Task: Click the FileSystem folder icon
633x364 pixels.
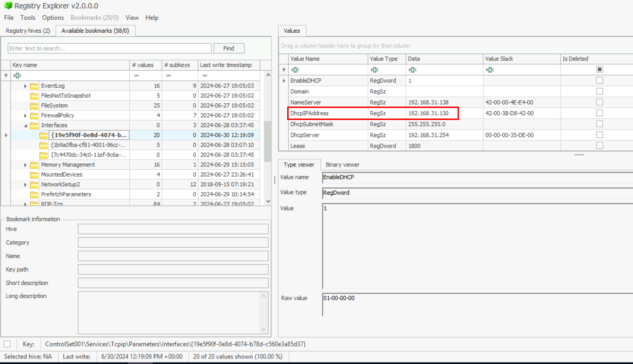Action: point(34,106)
